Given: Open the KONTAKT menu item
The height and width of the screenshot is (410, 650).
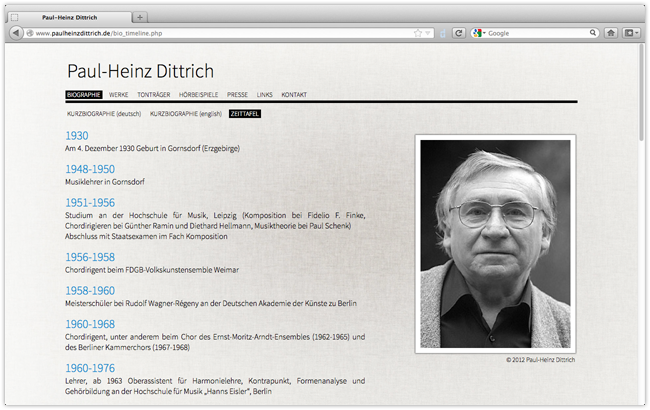Looking at the screenshot, I should pyautogui.click(x=294, y=95).
